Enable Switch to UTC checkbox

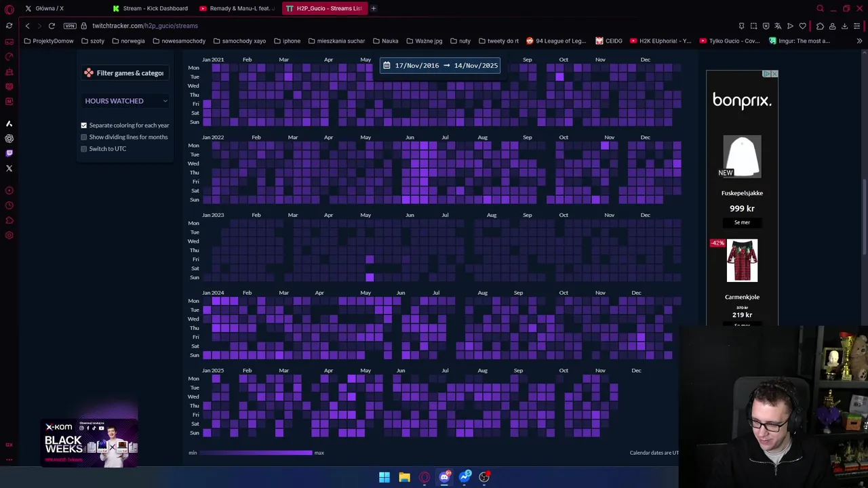84,148
